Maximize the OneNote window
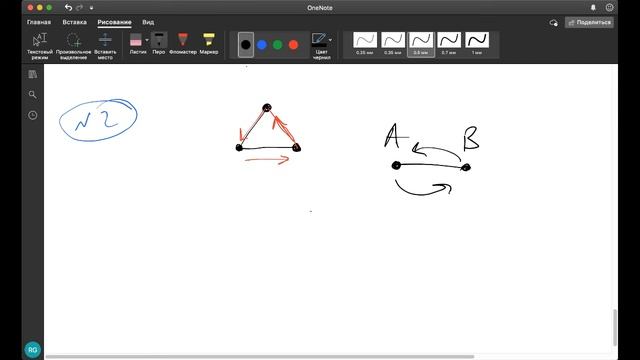 coord(49,7)
